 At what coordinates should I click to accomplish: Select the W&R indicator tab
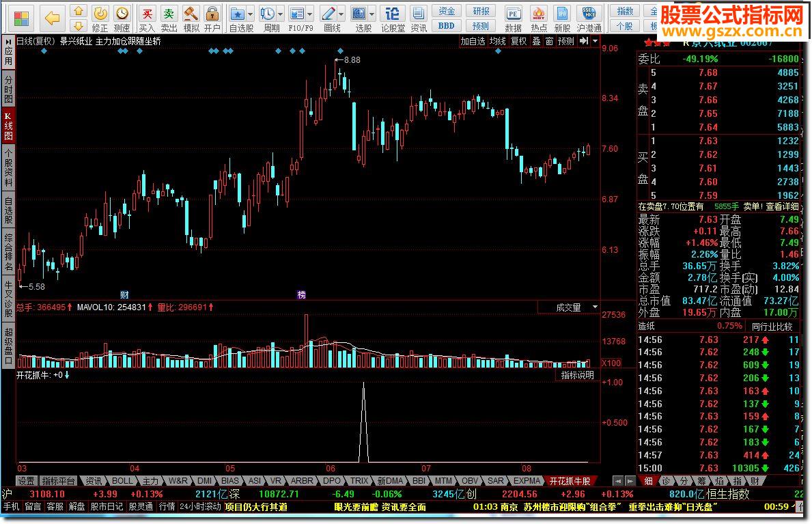[x=178, y=481]
